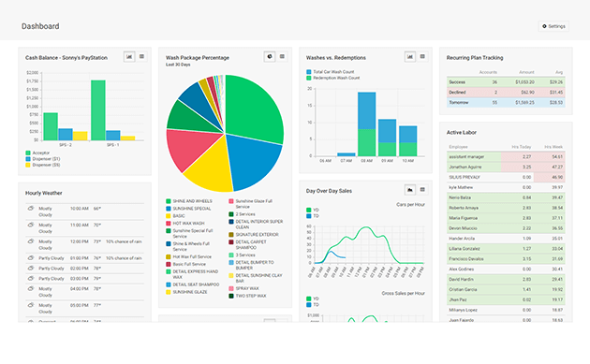Show Wash Package Percentage as pie chart
The width and height of the screenshot is (590, 364).
point(270,57)
